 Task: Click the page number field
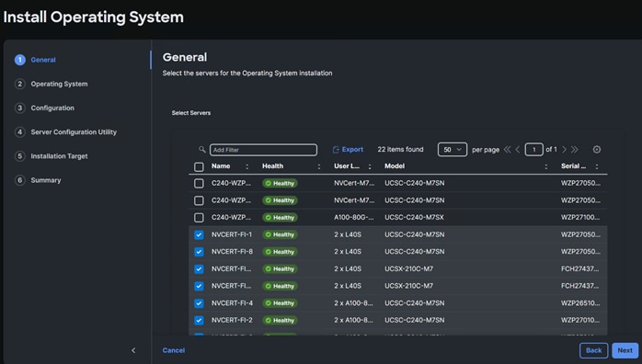(x=533, y=149)
